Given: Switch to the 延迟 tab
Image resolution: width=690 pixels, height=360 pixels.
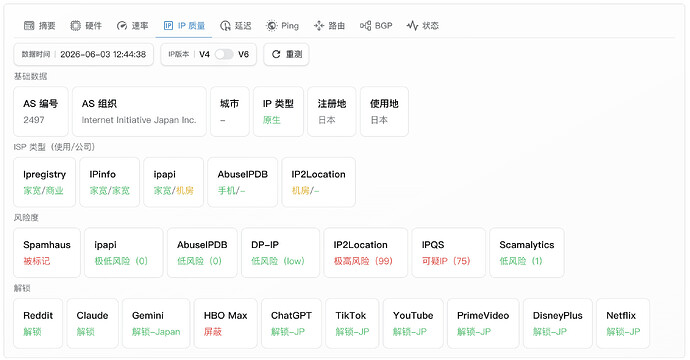Looking at the screenshot, I should (x=236, y=26).
